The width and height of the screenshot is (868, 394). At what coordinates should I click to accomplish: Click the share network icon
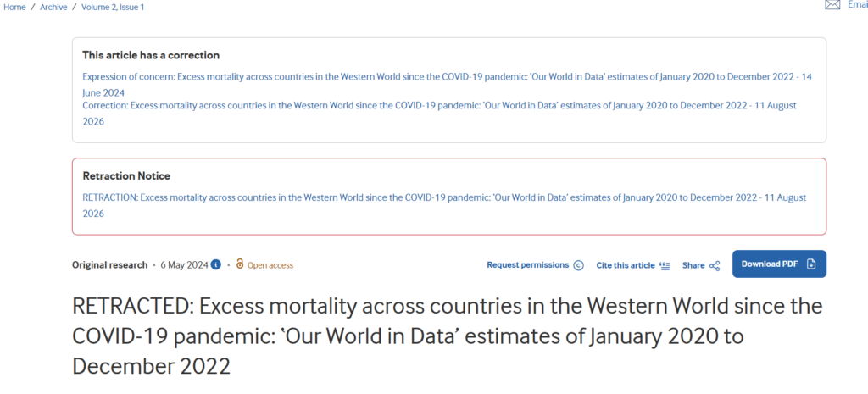pyautogui.click(x=715, y=265)
